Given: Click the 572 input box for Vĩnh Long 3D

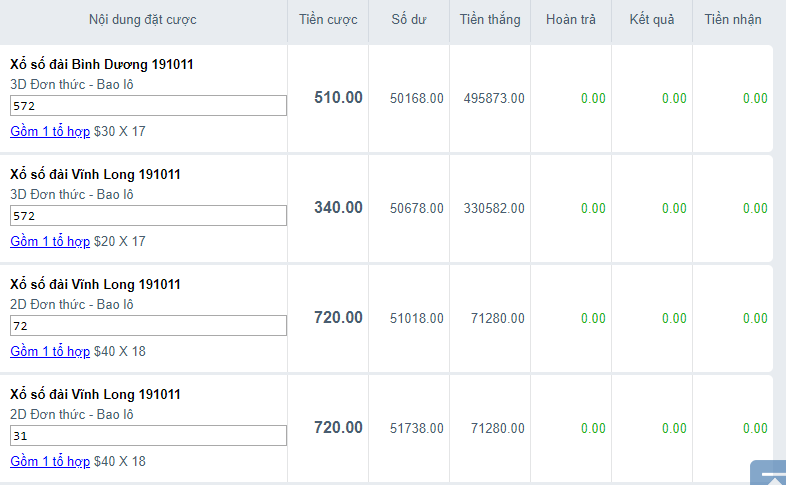Looking at the screenshot, I should 148,216.
